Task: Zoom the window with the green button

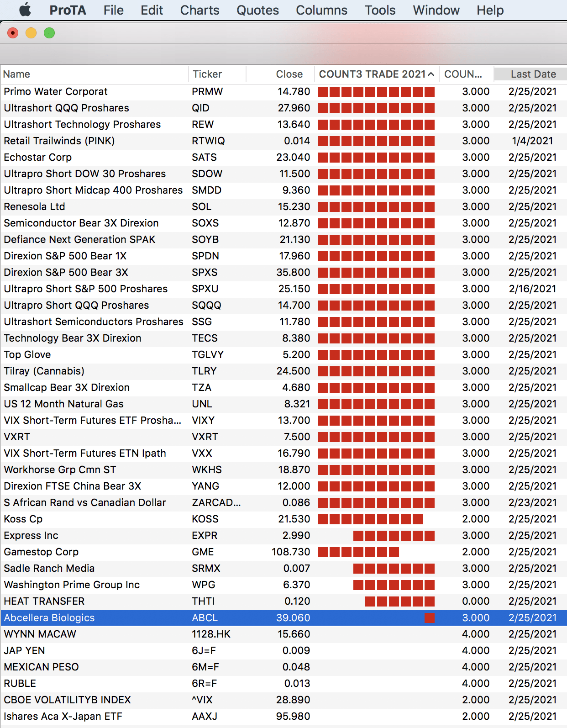Action: click(x=49, y=33)
